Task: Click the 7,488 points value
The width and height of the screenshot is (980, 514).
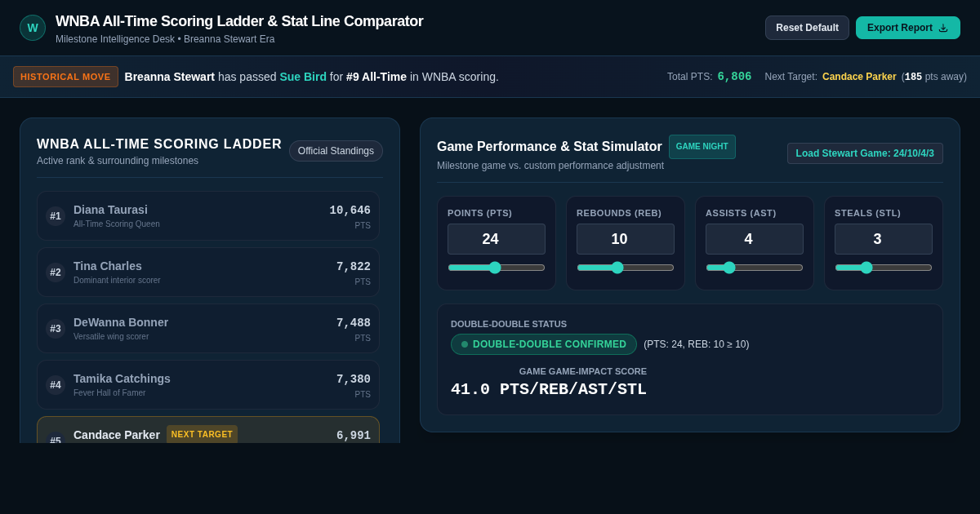Action: pyautogui.click(x=354, y=323)
